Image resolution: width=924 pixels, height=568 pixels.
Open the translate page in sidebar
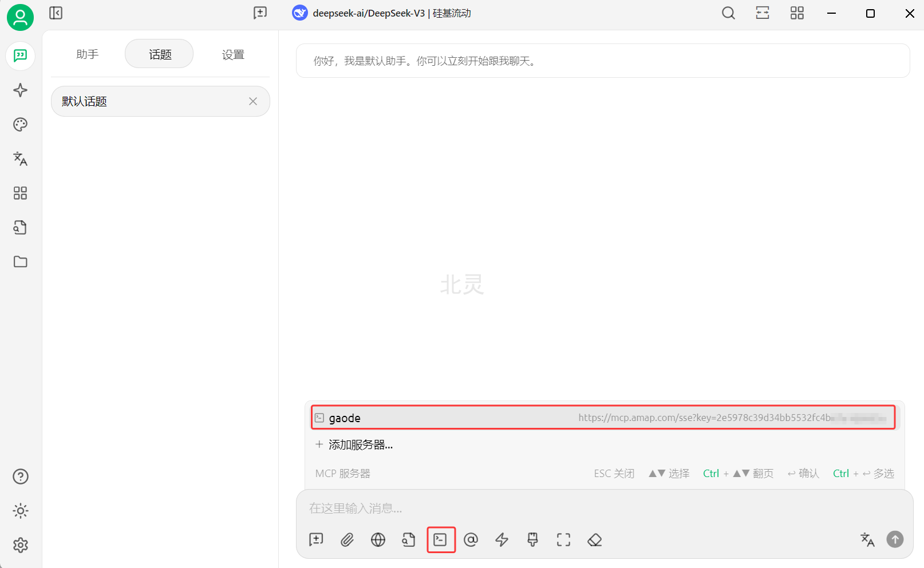(20, 158)
